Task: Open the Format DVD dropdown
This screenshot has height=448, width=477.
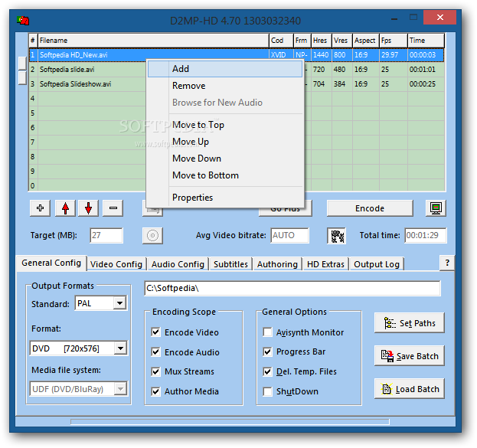Action: [120, 348]
